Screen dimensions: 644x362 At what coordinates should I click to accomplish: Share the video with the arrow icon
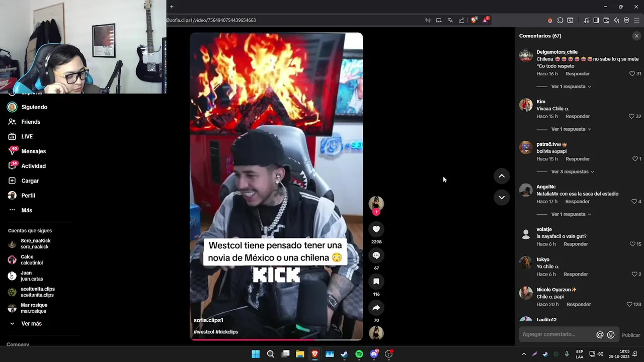376,308
